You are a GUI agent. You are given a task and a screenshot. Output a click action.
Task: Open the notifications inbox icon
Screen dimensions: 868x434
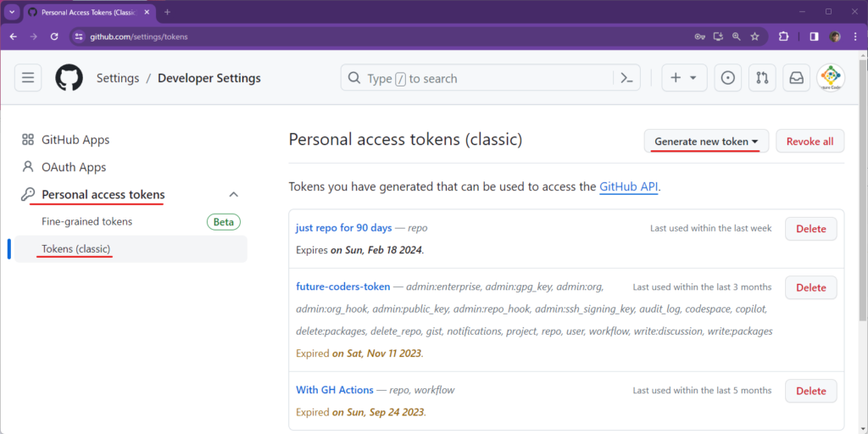click(796, 78)
